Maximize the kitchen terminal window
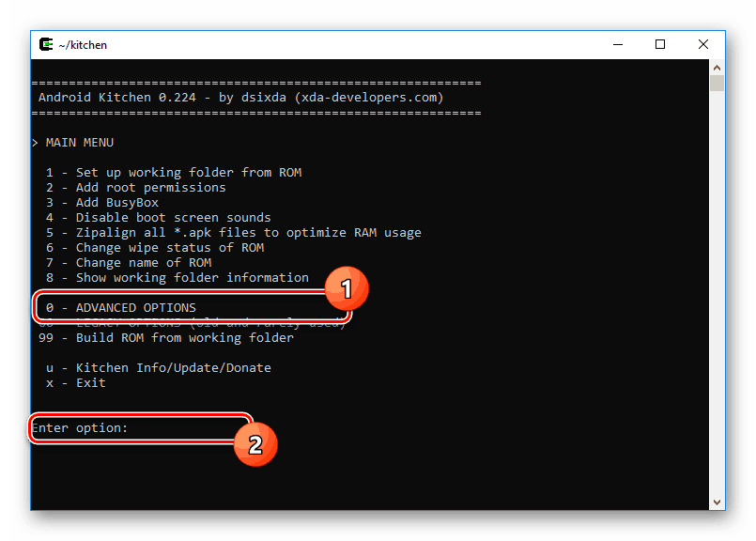Image resolution: width=756 pixels, height=541 pixels. [x=660, y=44]
